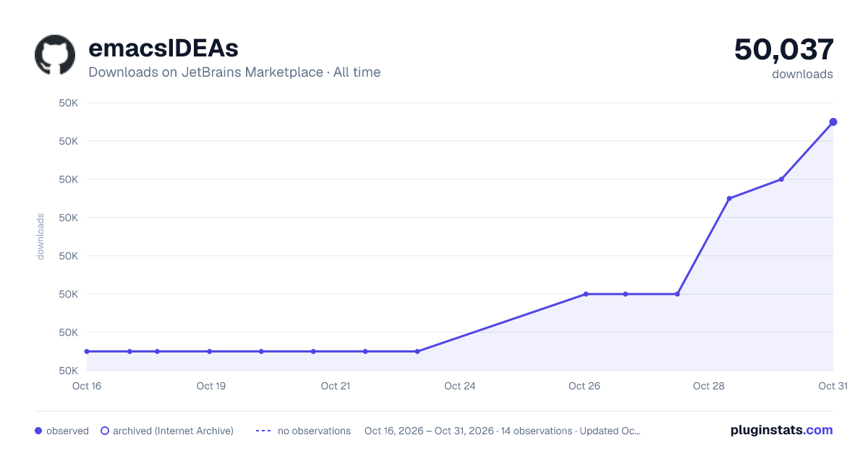The image size is (868, 456).
Task: Select the large final data point at Oct 31
Action: [833, 122]
